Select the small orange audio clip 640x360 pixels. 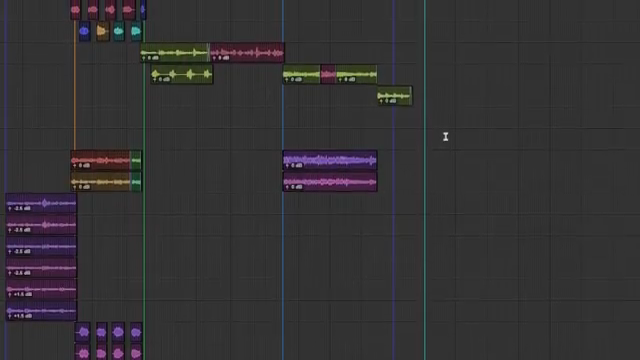(102, 31)
